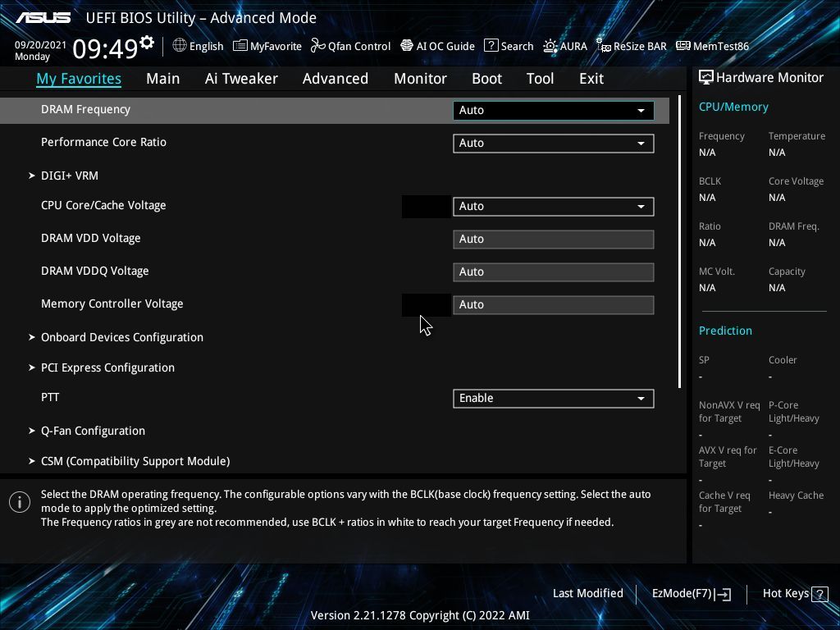Switch to Main tab

pos(163,79)
